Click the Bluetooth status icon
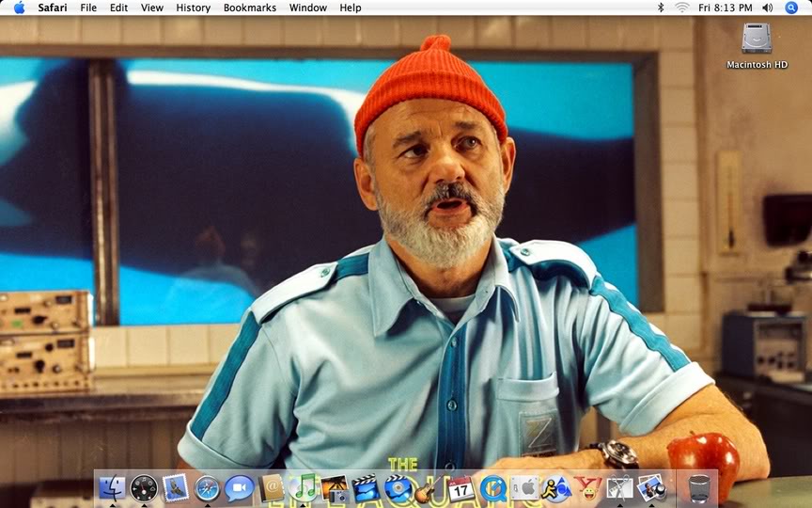 point(661,8)
